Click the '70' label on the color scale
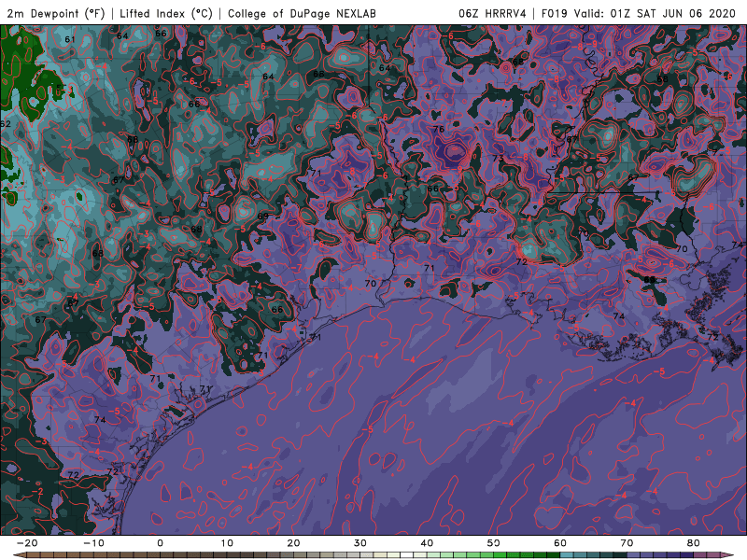747x560 pixels. coord(627,543)
